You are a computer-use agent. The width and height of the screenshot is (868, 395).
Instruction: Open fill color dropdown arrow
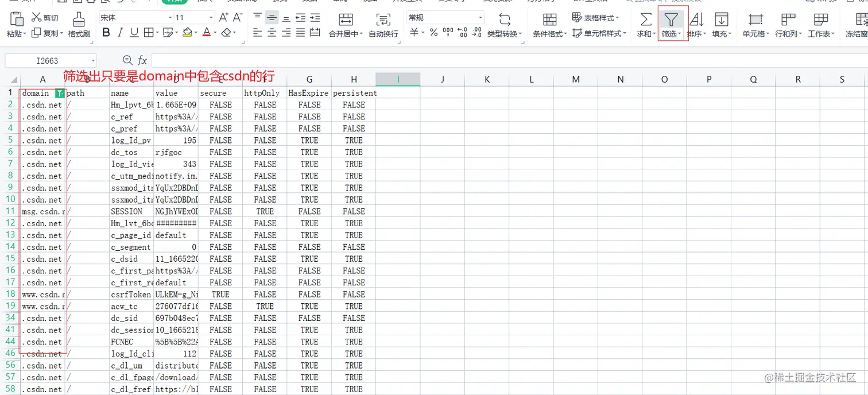[x=196, y=33]
